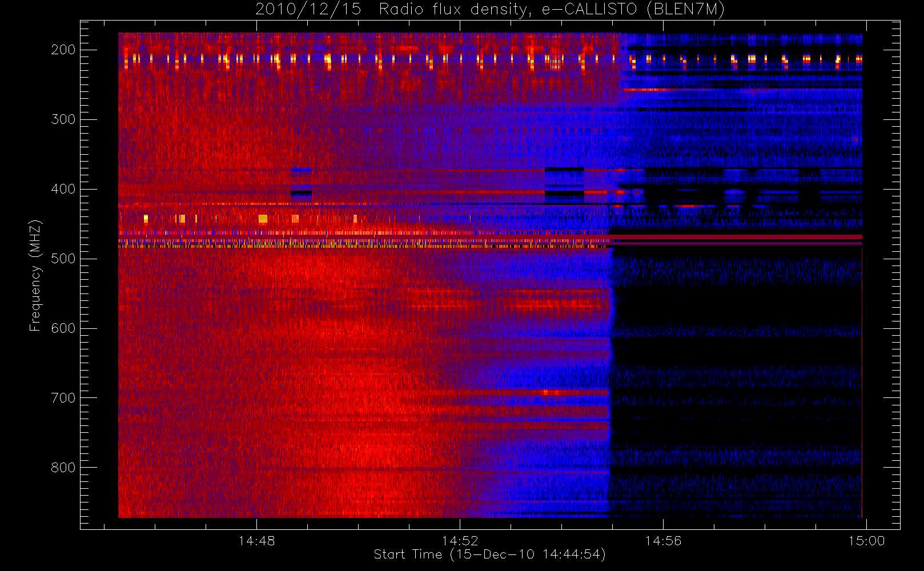This screenshot has height=571, width=924.
Task: Click the 300 frequency tick label
Action: pos(63,119)
